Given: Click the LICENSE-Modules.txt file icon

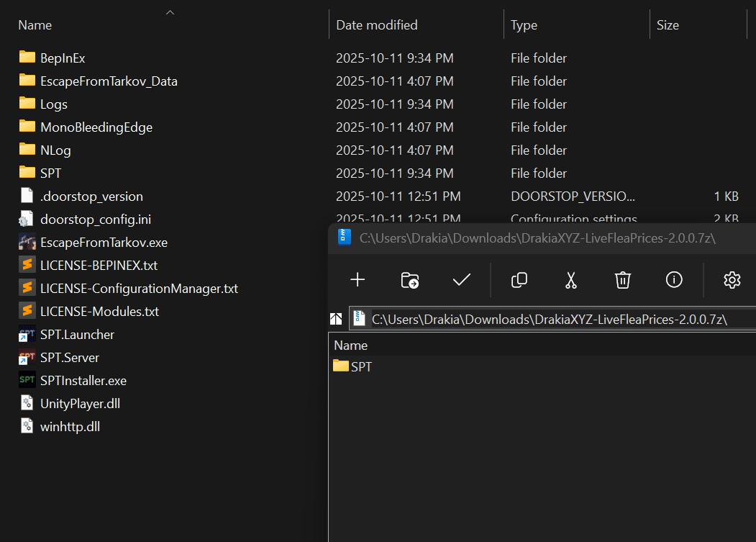Looking at the screenshot, I should click(x=27, y=311).
